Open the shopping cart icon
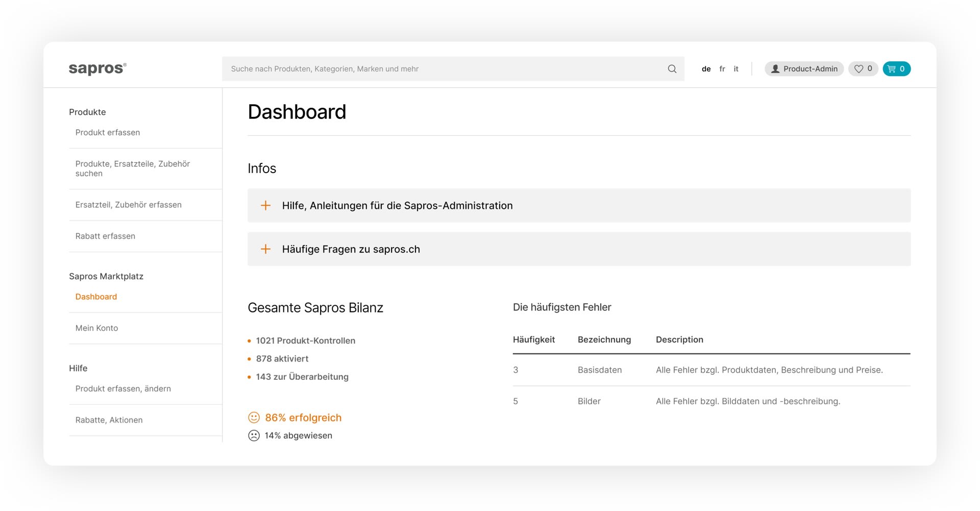The width and height of the screenshot is (980, 511). click(x=892, y=69)
